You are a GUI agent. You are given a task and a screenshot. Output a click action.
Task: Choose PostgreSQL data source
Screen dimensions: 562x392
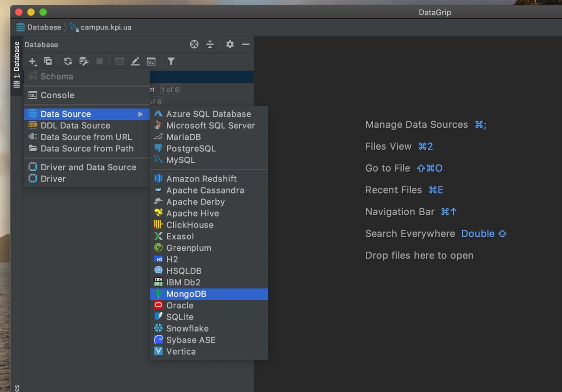click(x=209, y=149)
